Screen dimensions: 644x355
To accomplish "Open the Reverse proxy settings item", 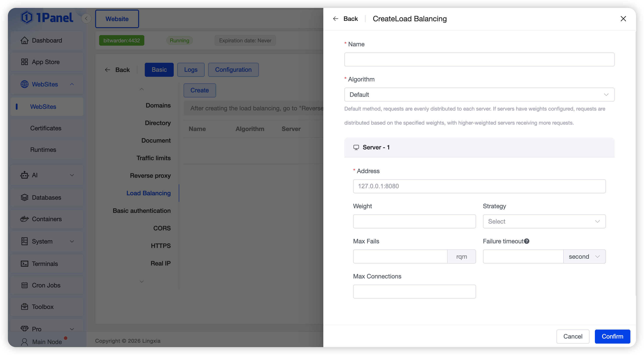I will [150, 176].
